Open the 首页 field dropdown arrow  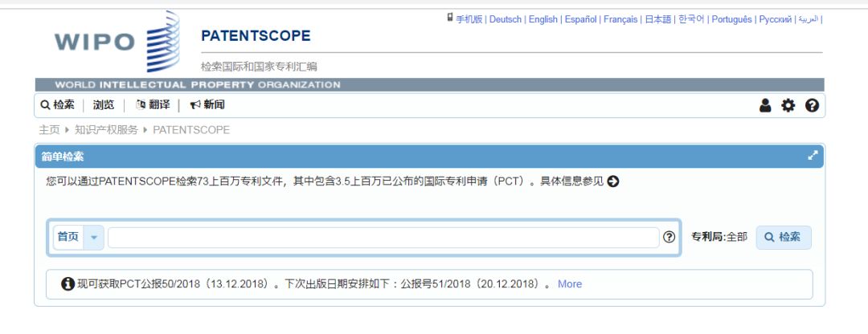click(x=93, y=237)
